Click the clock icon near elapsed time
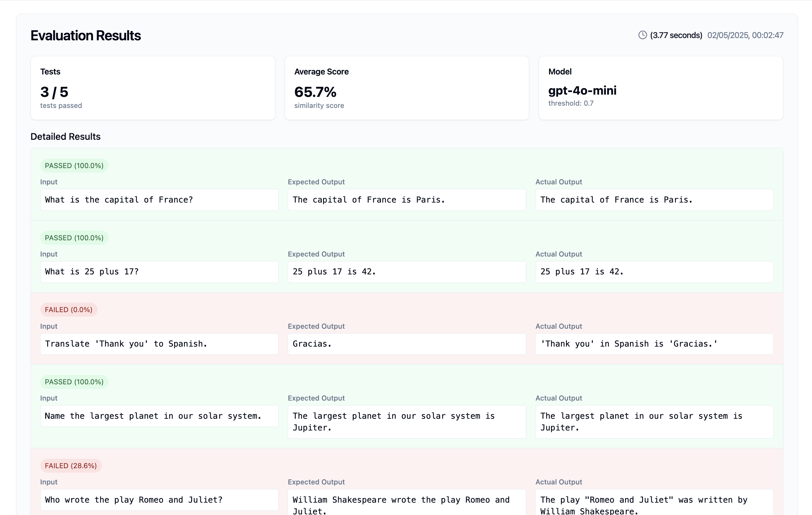Screen dimensions: 812x515 642,35
